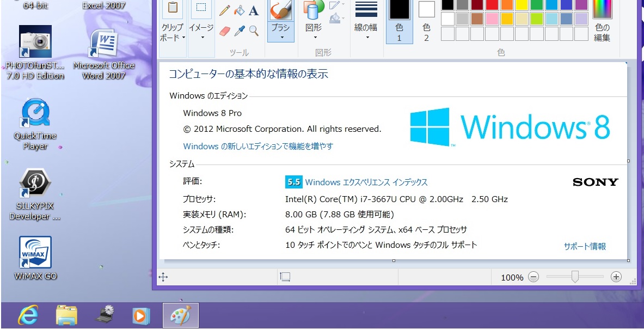Screen dimensions: 644x329
Task: Choose the green palette swatch
Action: [x=537, y=4]
